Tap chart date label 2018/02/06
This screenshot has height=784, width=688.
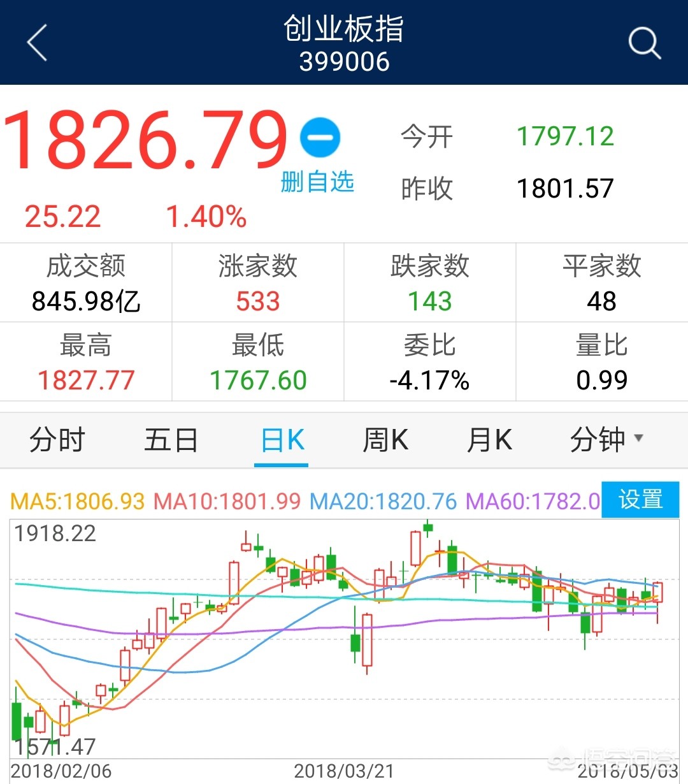tap(61, 771)
